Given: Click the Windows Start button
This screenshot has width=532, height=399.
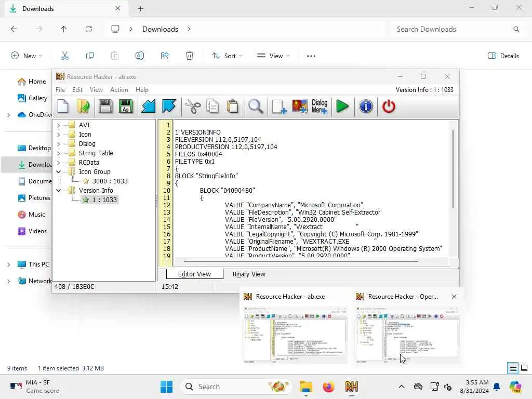Looking at the screenshot, I should coord(166,387).
